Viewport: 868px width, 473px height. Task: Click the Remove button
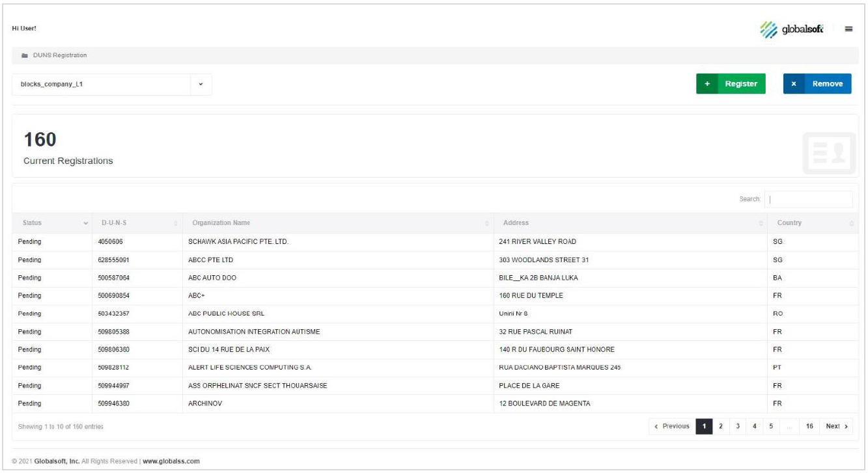tap(817, 84)
